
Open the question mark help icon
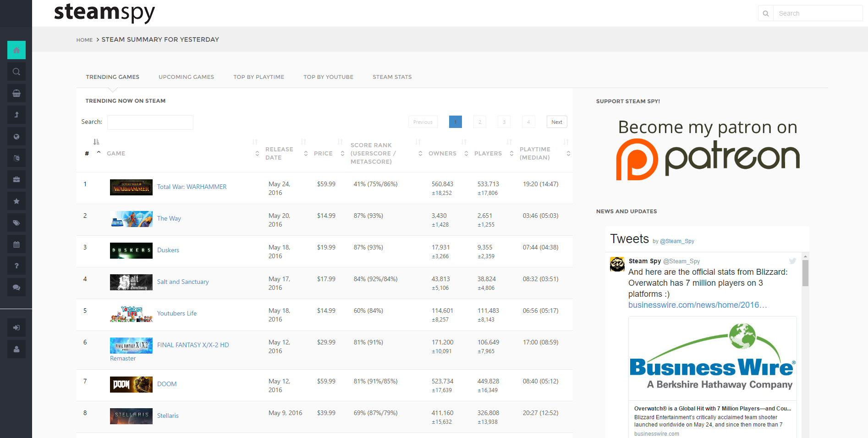point(16,266)
